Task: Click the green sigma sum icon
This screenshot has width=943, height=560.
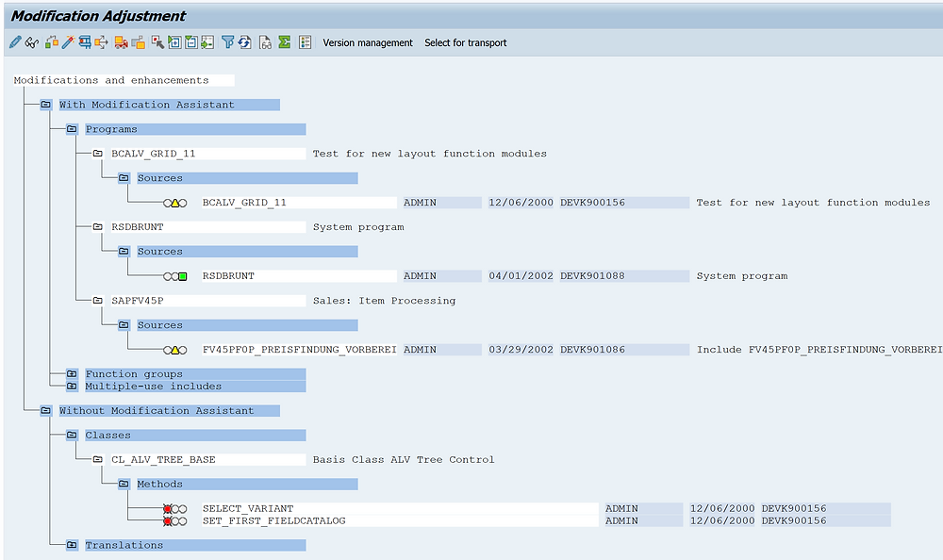Action: click(282, 41)
